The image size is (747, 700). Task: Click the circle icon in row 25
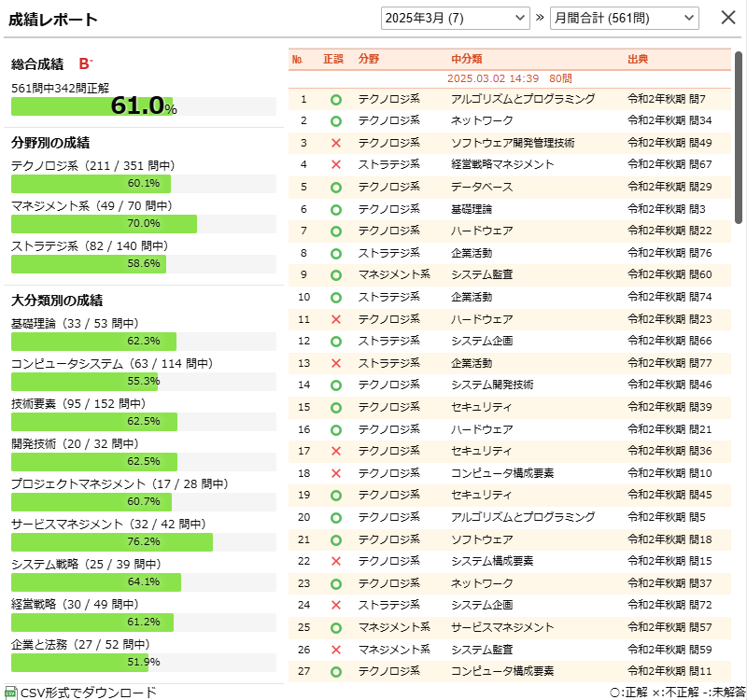(336, 628)
